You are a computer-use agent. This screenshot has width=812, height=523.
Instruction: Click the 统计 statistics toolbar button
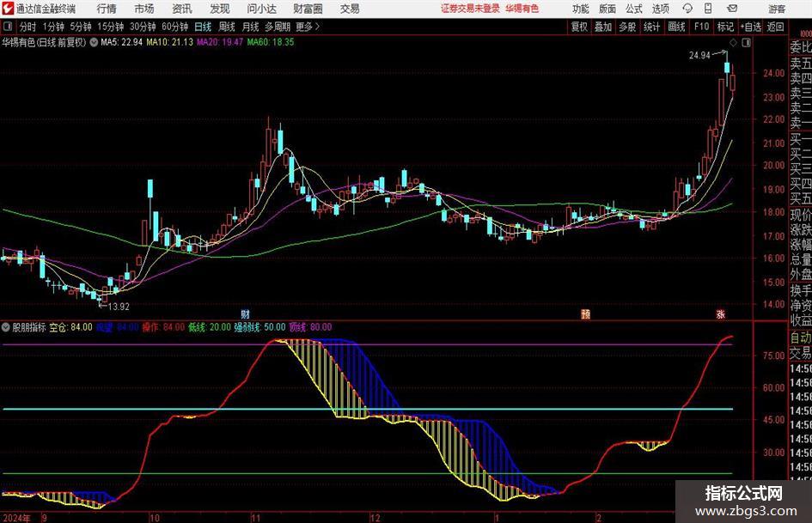pos(651,27)
